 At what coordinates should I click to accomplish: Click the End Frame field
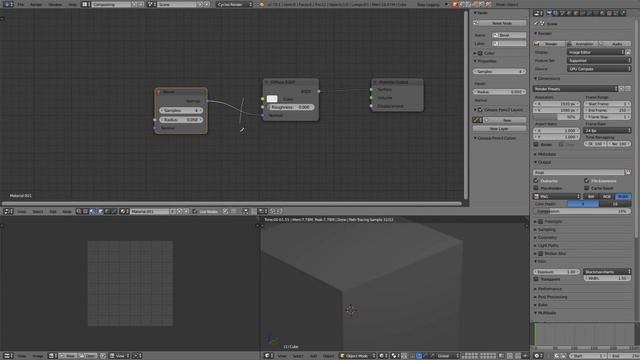click(x=607, y=110)
